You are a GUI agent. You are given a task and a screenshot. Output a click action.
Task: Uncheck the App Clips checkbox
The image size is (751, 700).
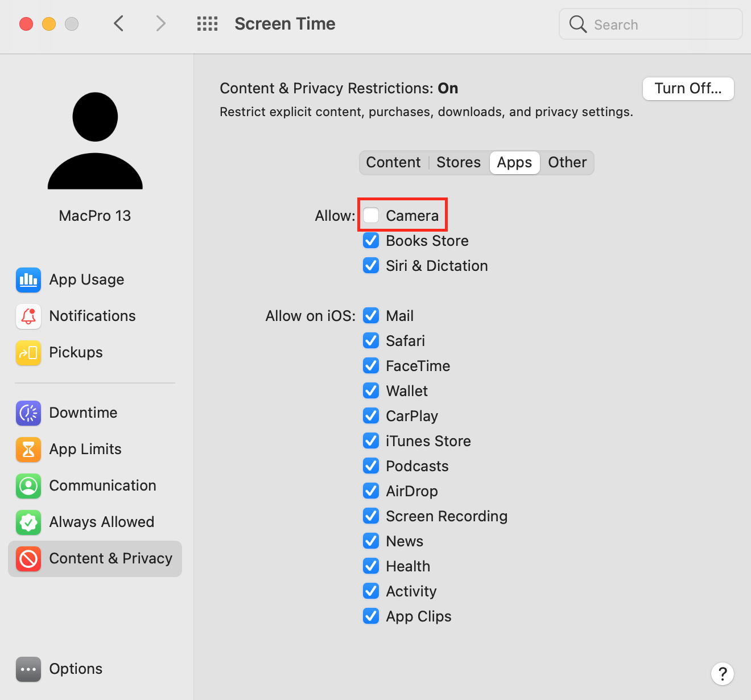coord(371,616)
